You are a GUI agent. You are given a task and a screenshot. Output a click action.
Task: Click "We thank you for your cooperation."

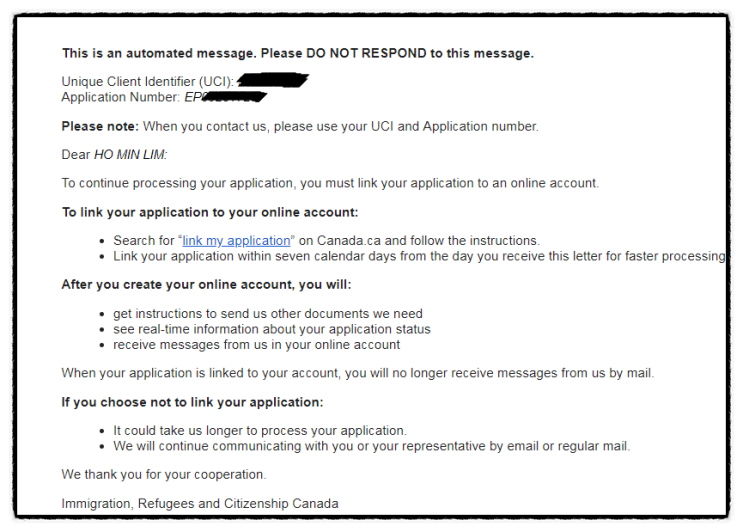pos(163,474)
